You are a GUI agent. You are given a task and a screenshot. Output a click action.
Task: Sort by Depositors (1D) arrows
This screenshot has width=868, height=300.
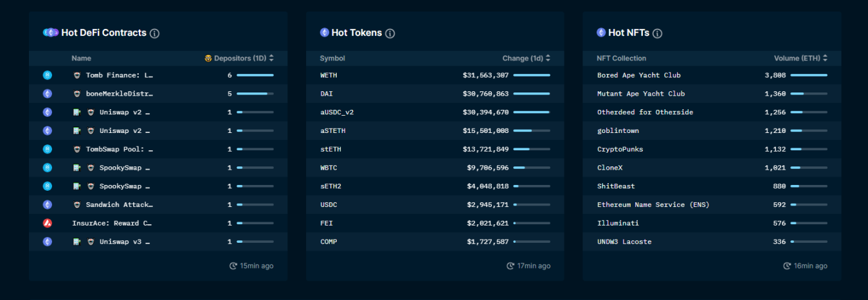271,58
